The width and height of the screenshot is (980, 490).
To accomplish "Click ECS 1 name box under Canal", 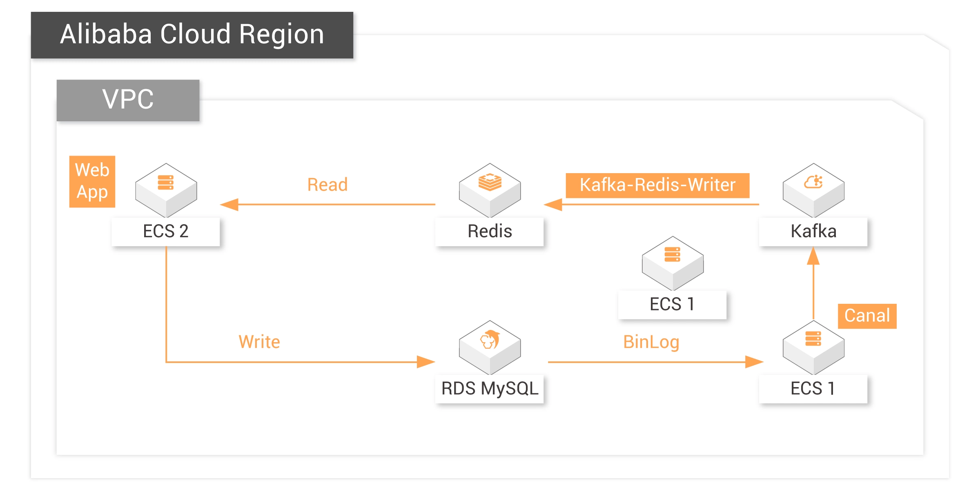I will click(813, 389).
